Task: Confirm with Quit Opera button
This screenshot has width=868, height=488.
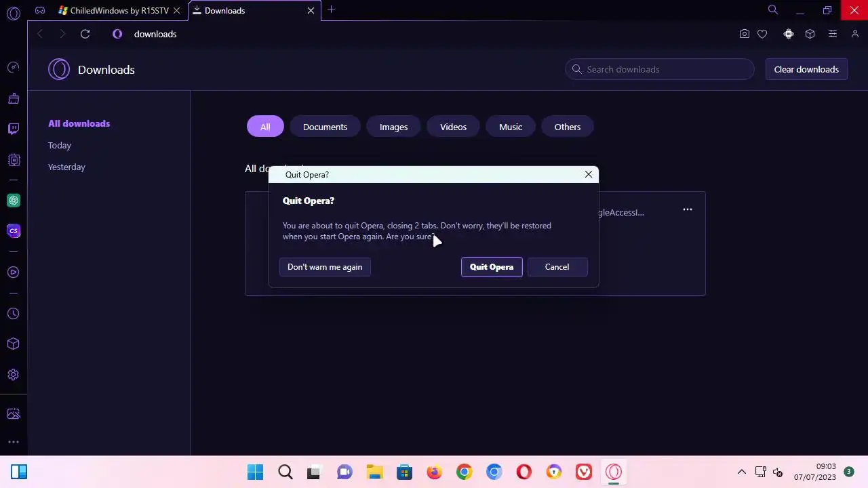Action: [x=492, y=267]
